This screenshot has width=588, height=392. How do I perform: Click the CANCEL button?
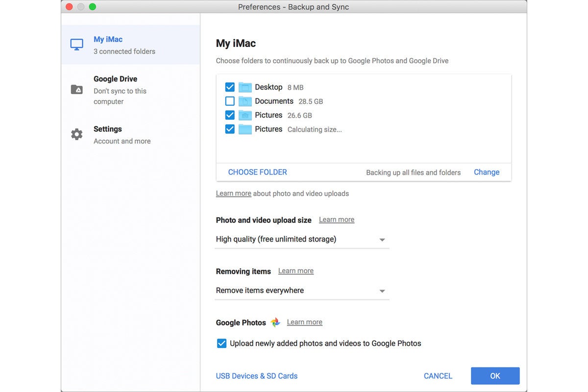pyautogui.click(x=438, y=376)
